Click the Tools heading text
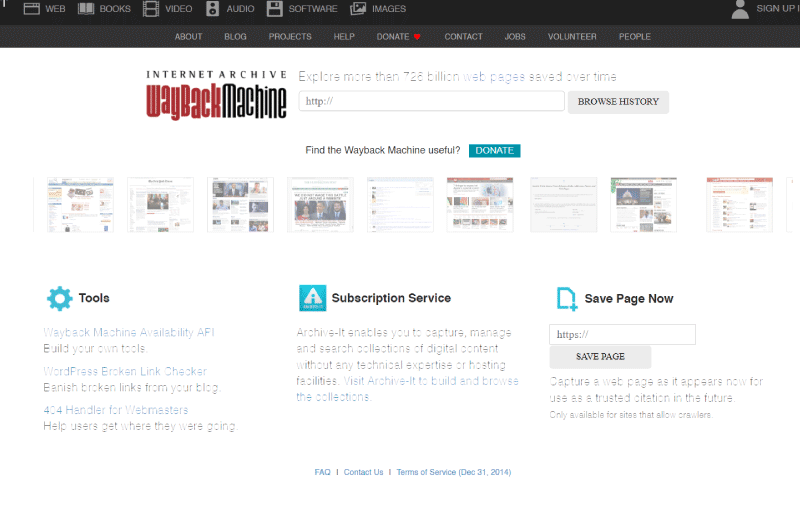 click(x=94, y=298)
